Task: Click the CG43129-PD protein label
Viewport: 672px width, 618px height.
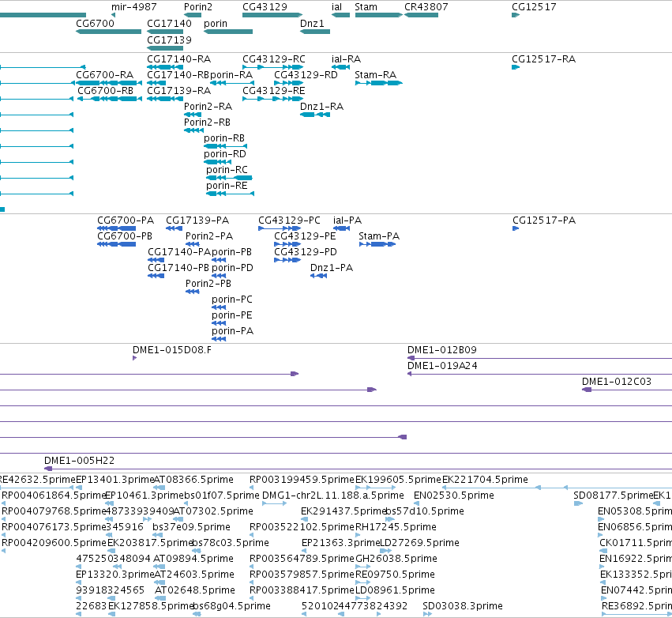Action: [306, 252]
